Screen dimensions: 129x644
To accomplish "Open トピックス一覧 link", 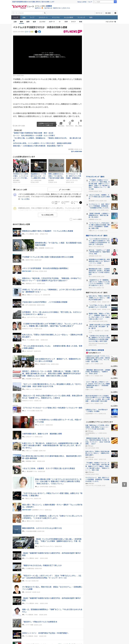I will click(x=111, y=22).
